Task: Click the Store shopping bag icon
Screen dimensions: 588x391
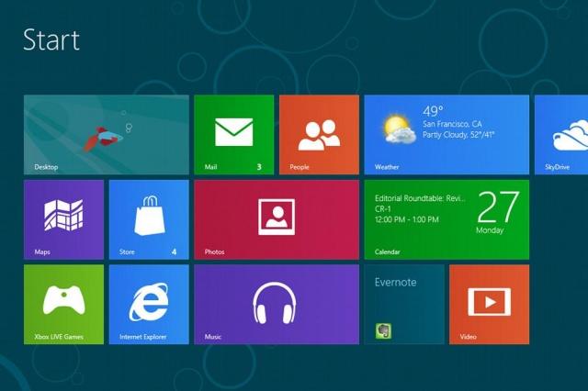Action: [149, 217]
